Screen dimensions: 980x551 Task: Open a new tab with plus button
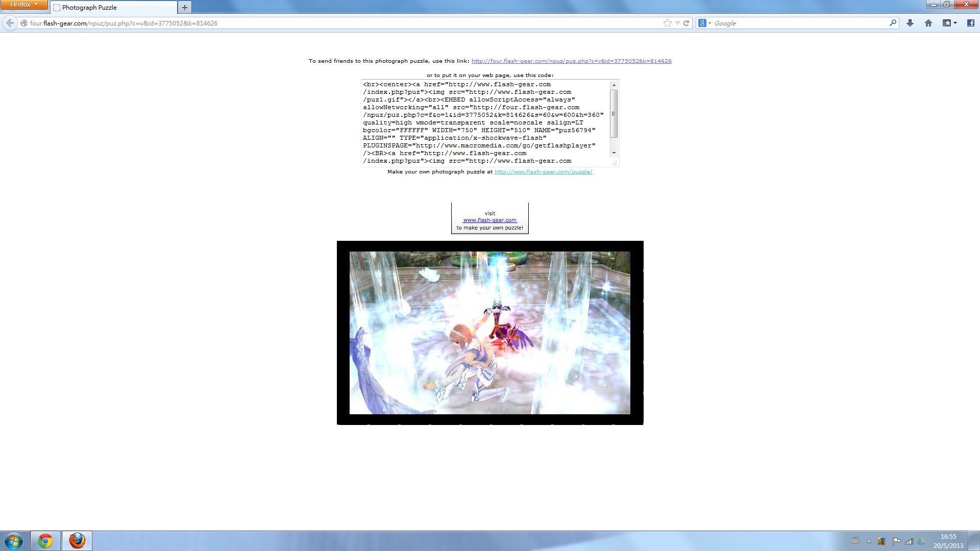click(x=185, y=8)
